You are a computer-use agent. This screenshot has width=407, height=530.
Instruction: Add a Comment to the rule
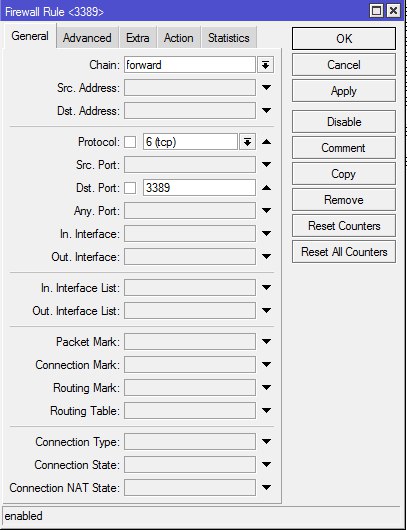pos(344,147)
